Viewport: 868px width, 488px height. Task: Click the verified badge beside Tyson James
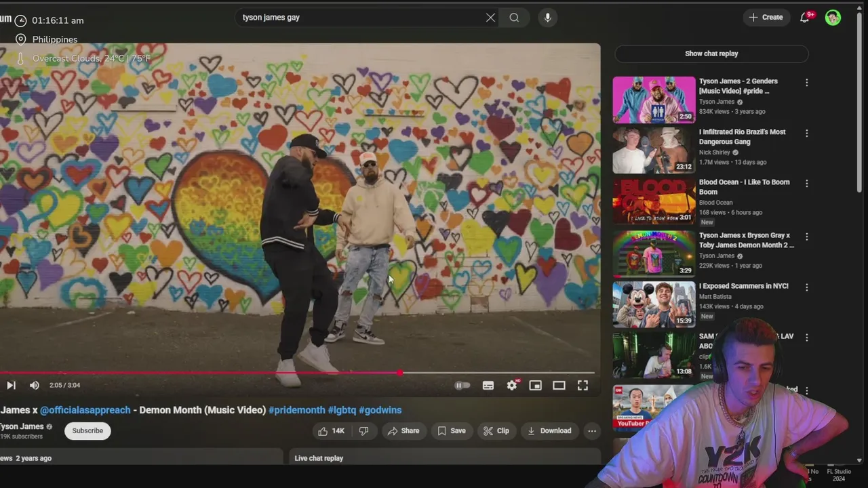(49, 427)
